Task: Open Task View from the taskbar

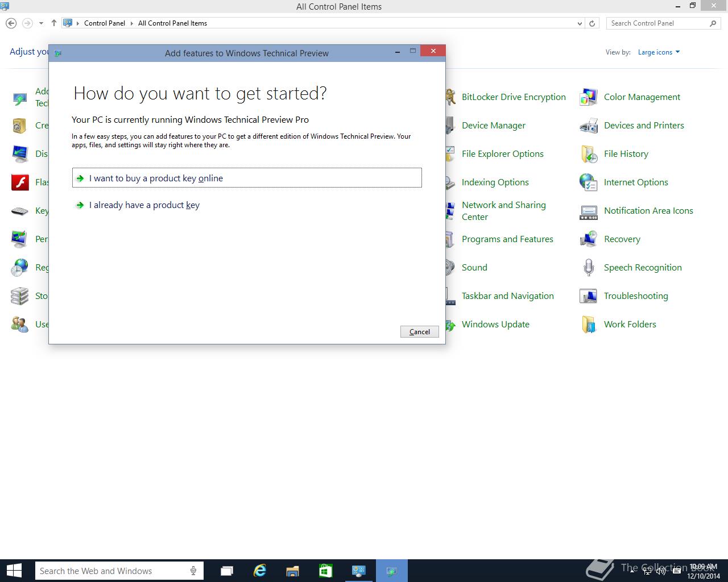Action: tap(227, 571)
